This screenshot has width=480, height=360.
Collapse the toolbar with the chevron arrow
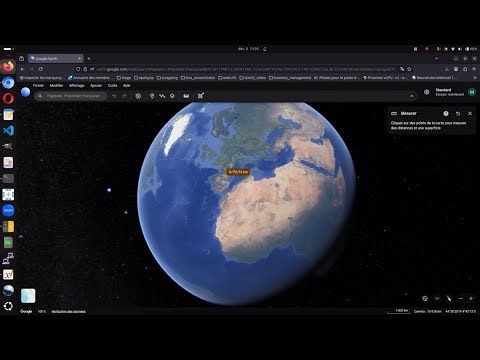coord(412,96)
